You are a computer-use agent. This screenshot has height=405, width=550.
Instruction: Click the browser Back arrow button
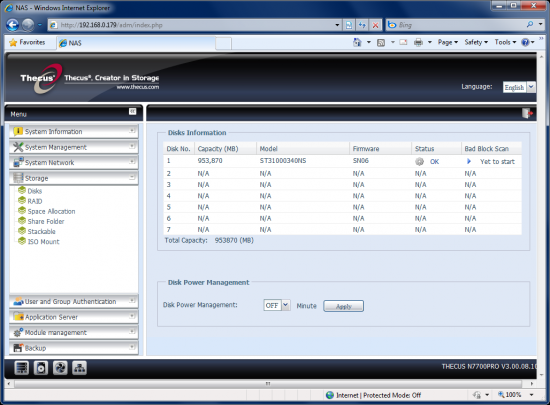13,25
